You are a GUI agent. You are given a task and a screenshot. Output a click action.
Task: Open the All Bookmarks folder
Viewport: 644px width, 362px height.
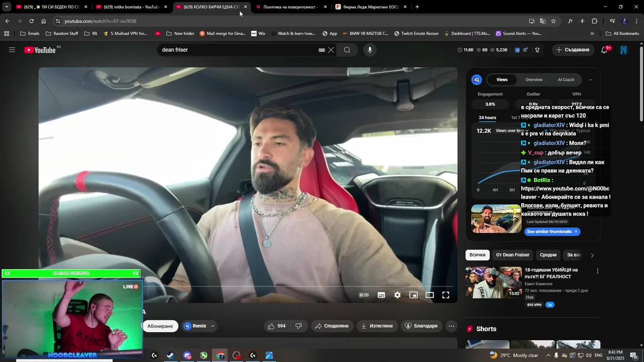[x=622, y=34]
